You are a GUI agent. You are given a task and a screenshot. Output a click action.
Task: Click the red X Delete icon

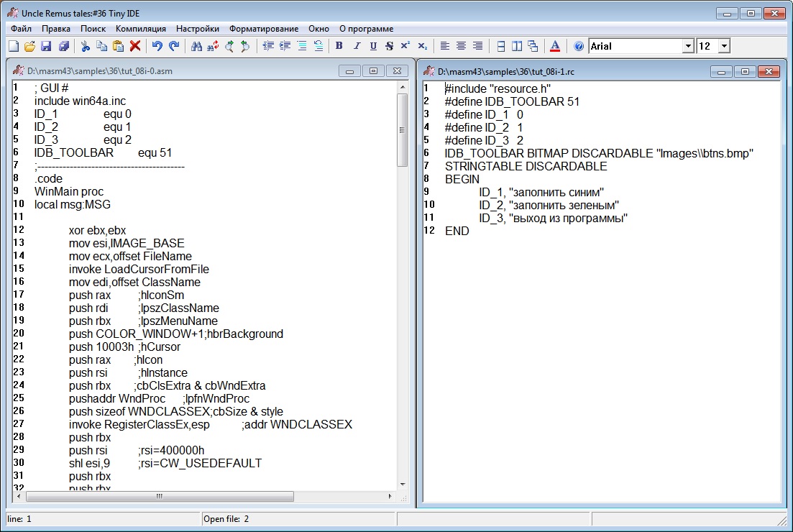coord(134,46)
